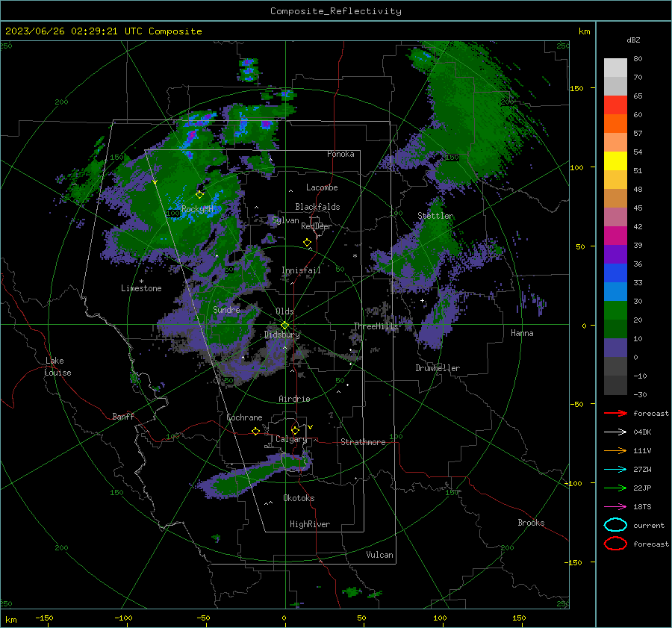Click the Stettler town label
Screen dimensions: 672x628
click(435, 216)
